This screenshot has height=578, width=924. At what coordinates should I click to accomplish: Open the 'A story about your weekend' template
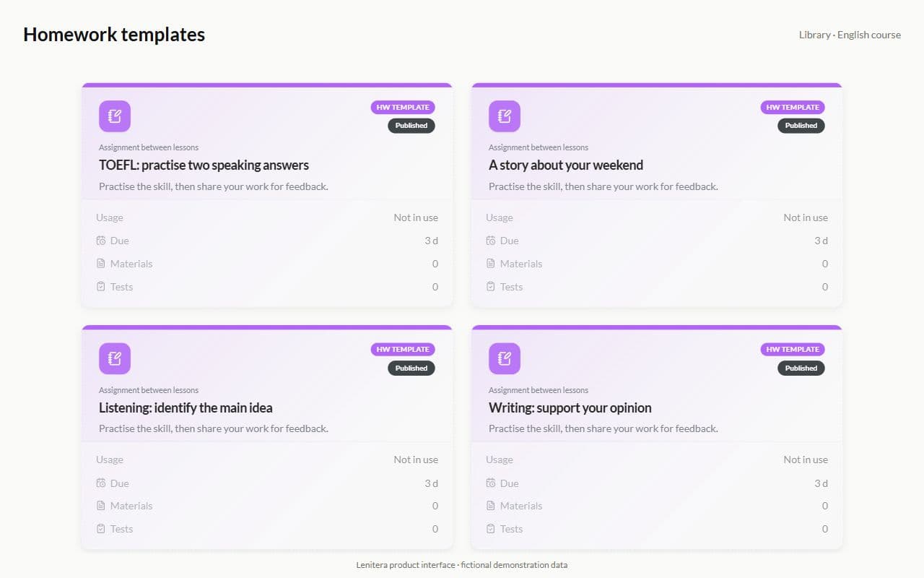(x=566, y=165)
